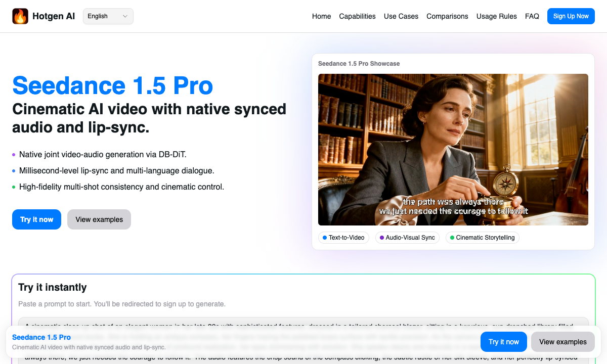The image size is (607, 364).
Task: Expand the language dropdown chevron
Action: (x=124, y=16)
